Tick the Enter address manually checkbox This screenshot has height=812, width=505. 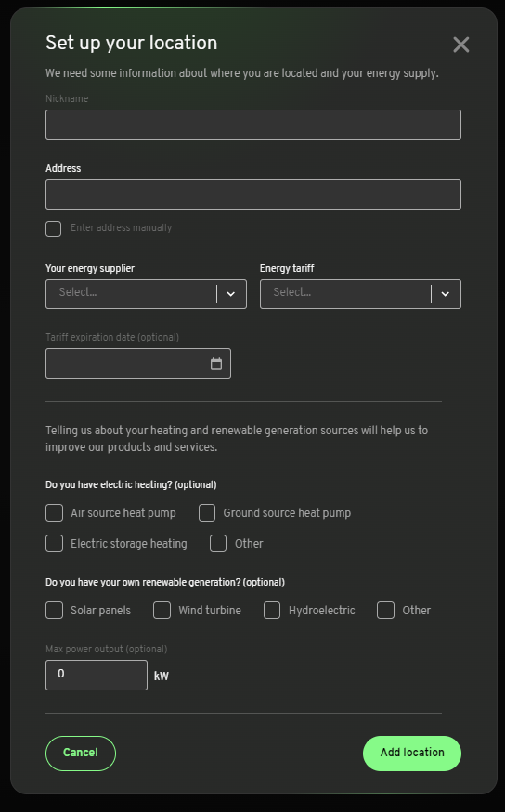point(53,228)
